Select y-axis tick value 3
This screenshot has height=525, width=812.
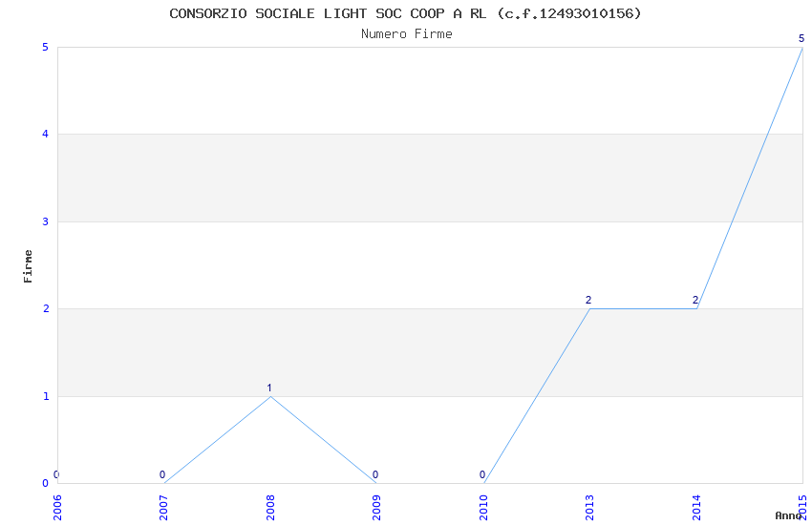point(46,221)
